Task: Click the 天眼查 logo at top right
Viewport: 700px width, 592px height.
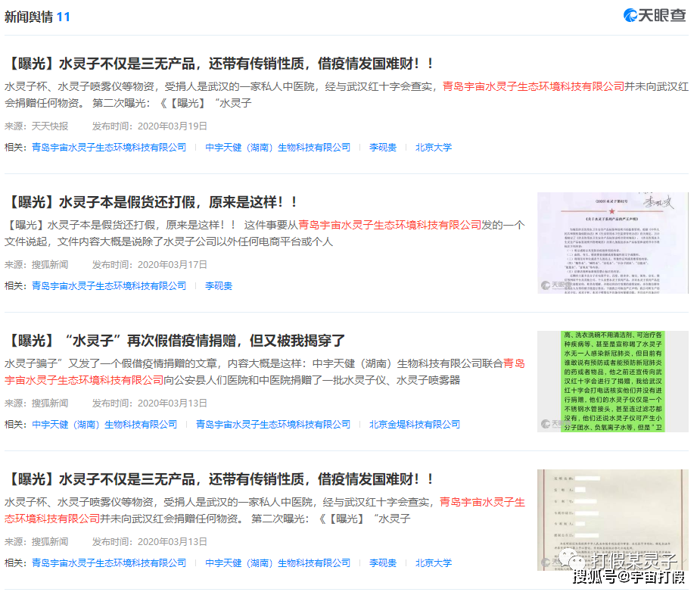Action: [x=655, y=16]
